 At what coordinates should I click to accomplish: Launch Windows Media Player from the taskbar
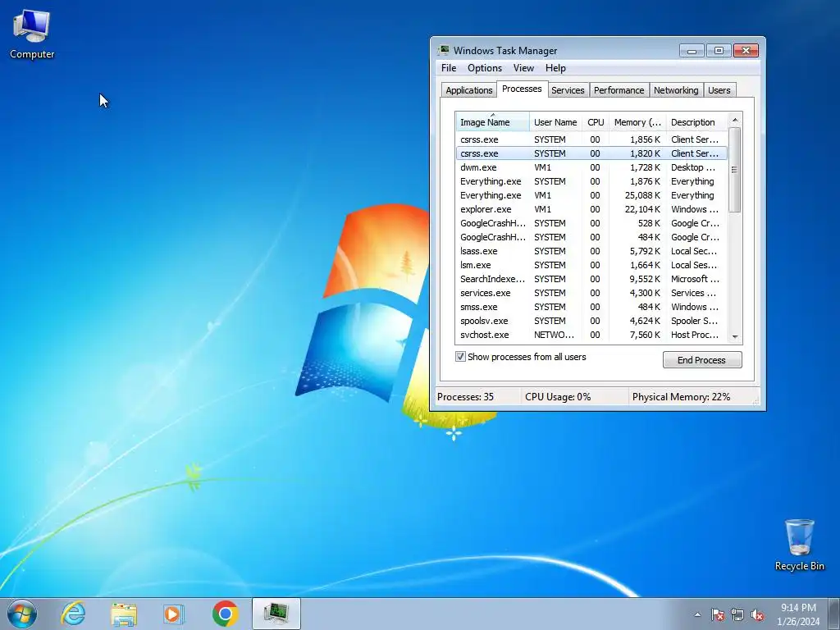[173, 614]
